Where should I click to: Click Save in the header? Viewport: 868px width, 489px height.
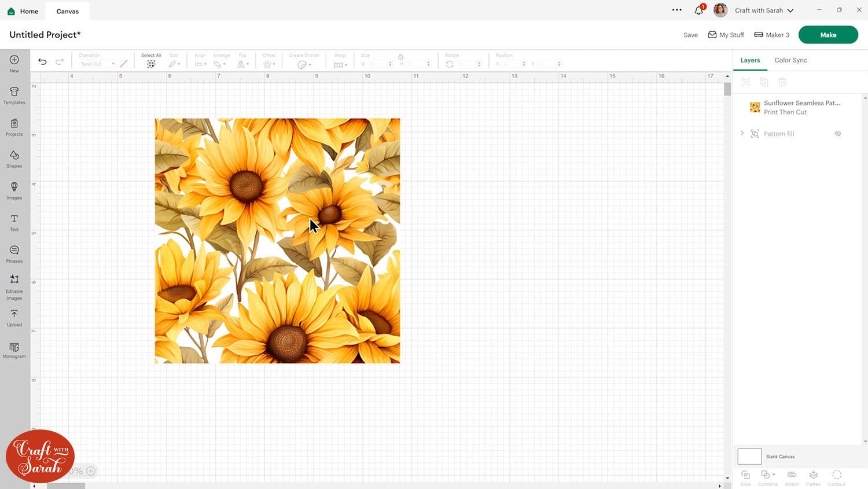tap(690, 35)
